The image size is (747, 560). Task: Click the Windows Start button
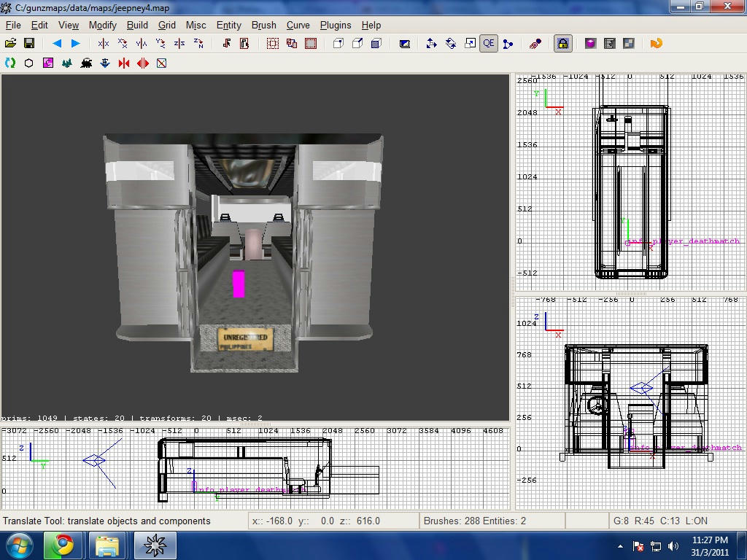point(19,545)
